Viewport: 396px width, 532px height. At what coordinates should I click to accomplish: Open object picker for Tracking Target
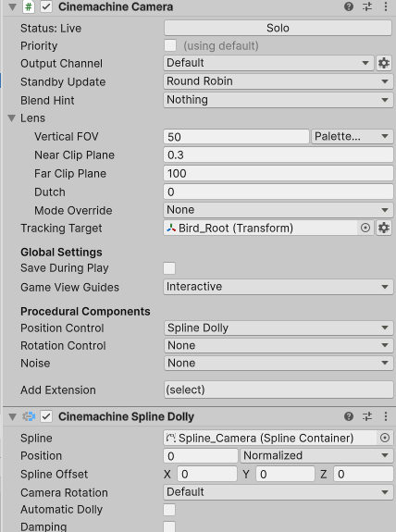tap(365, 228)
